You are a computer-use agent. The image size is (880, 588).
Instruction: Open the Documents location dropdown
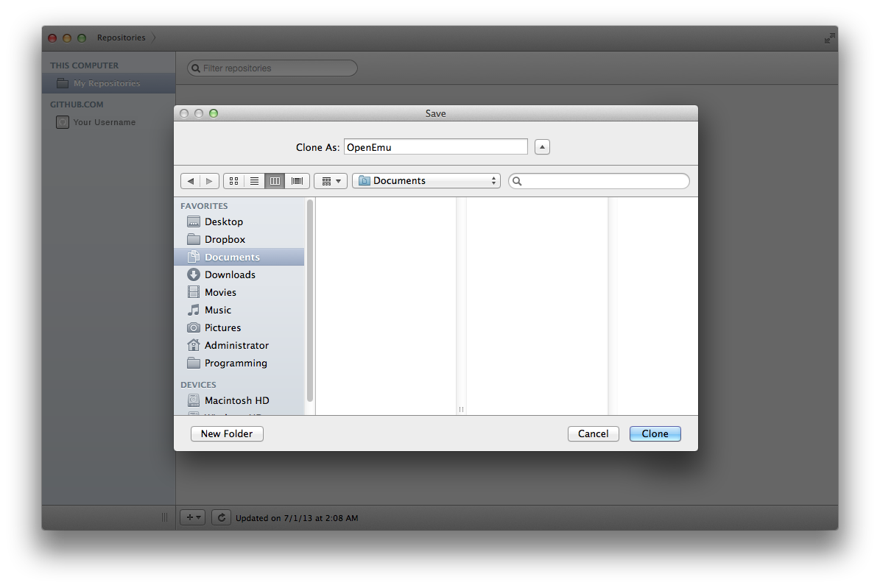click(x=426, y=180)
